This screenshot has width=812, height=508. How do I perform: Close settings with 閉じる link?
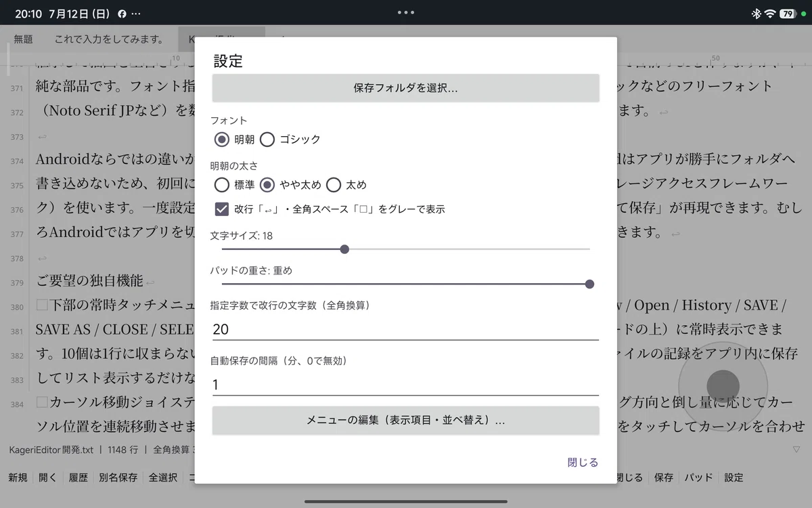[x=583, y=463]
